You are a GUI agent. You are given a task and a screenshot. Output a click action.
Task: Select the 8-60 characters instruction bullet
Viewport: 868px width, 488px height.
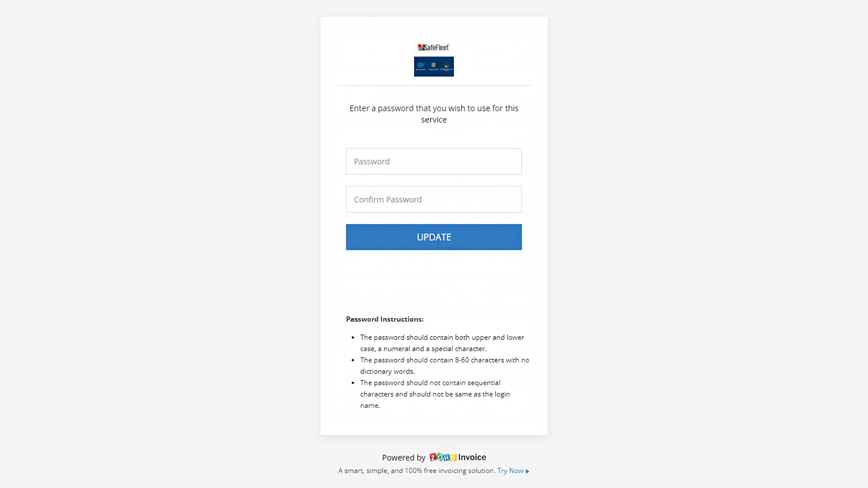[x=444, y=366]
